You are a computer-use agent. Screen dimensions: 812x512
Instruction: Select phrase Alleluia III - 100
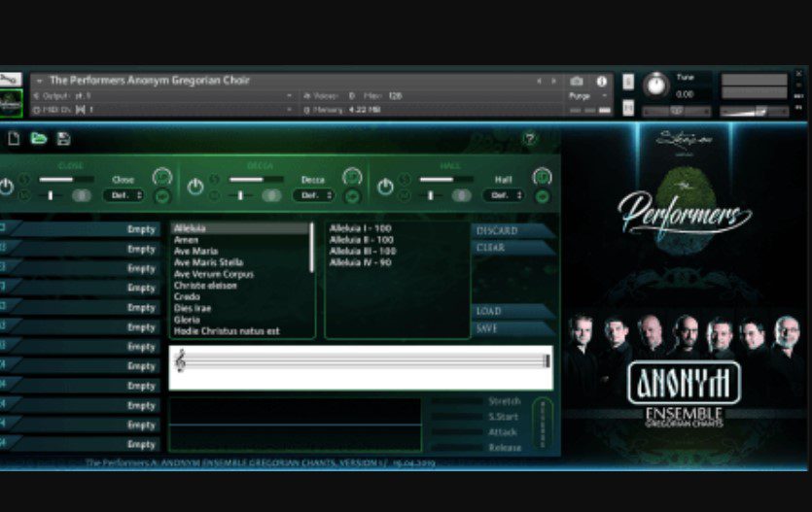363,252
